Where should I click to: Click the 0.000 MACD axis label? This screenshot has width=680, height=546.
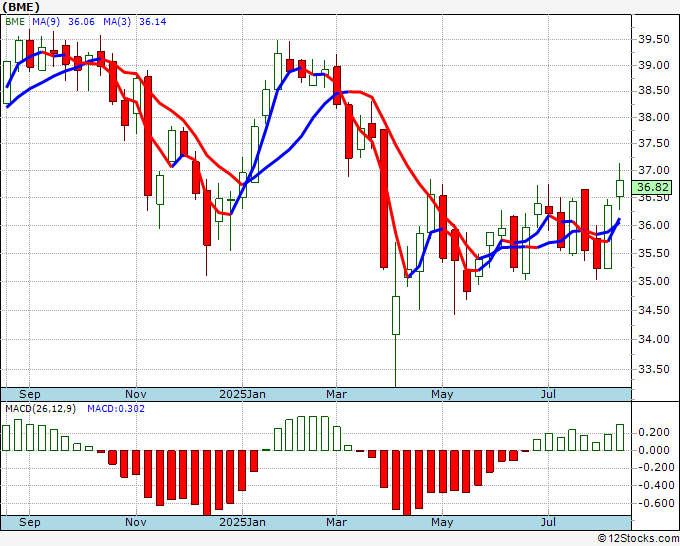point(654,451)
